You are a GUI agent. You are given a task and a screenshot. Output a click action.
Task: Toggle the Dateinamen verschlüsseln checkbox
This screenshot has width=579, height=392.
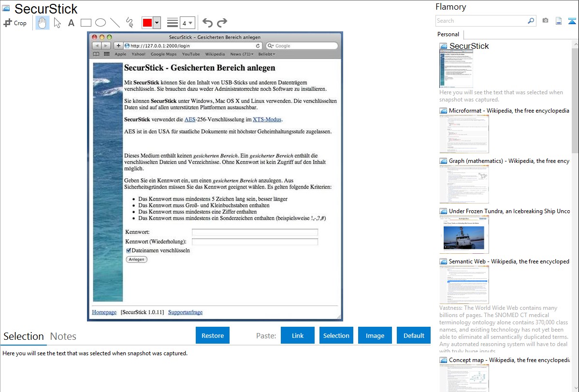point(129,250)
